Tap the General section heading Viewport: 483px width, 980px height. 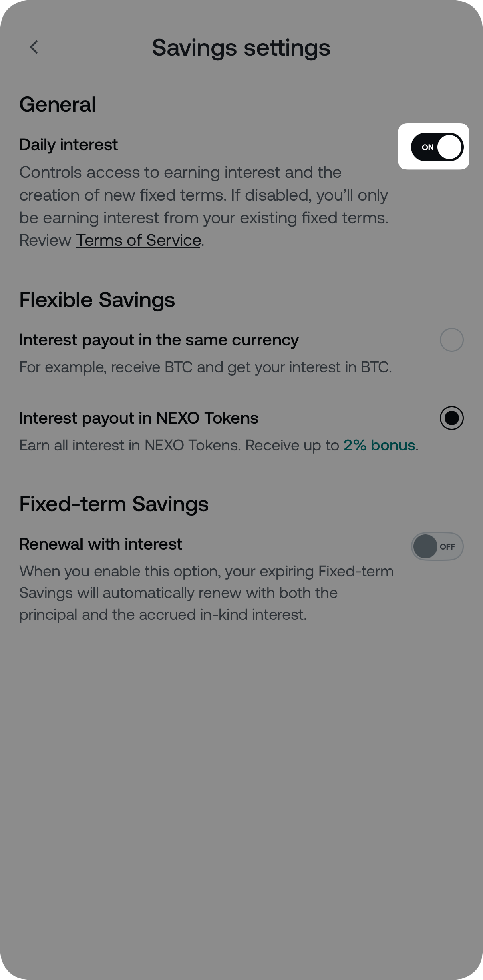coord(58,105)
